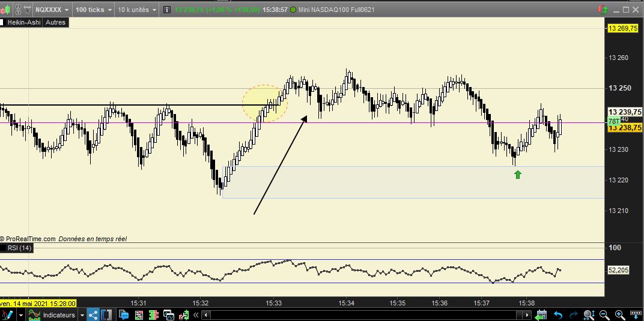Click 'Données en temps réel' text
The width and height of the screenshot is (644, 321).
coord(93,239)
